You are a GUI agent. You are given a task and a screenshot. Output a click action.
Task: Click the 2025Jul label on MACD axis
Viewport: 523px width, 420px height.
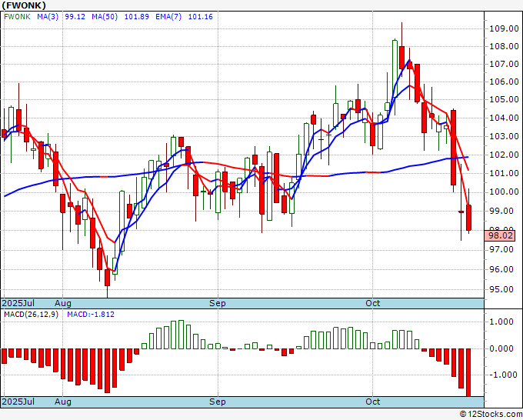18,402
